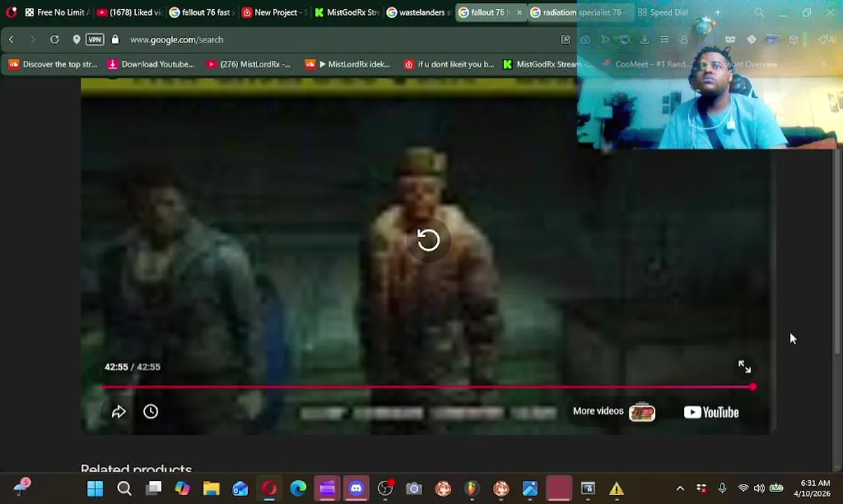Open the weather widget on the taskbar
The width and height of the screenshot is (843, 504).
point(21,488)
